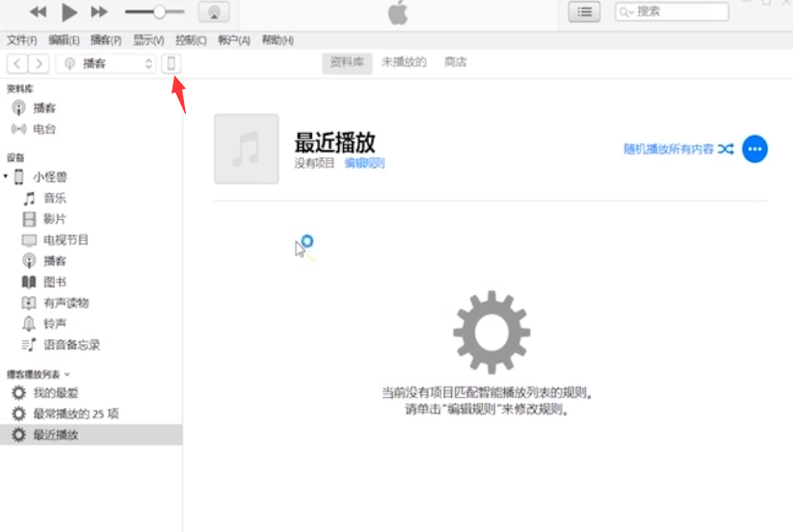
Task: Switch to the 资料库 tab
Action: (347, 63)
